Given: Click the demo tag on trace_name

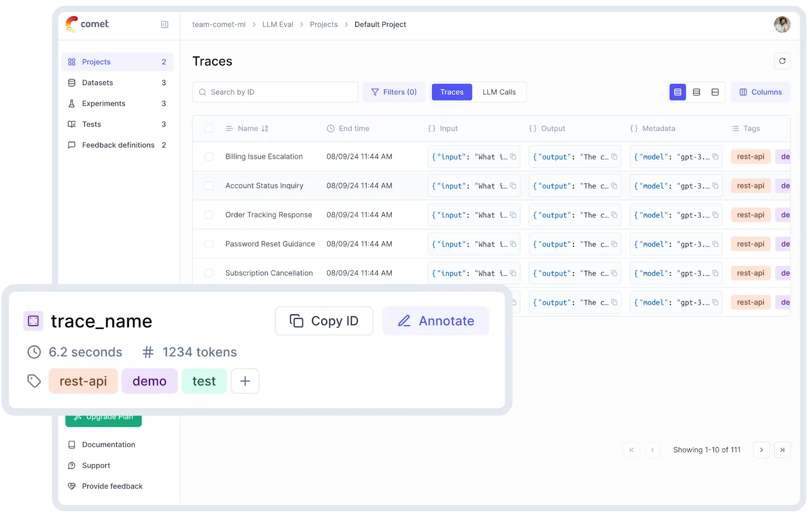Looking at the screenshot, I should coord(150,381).
